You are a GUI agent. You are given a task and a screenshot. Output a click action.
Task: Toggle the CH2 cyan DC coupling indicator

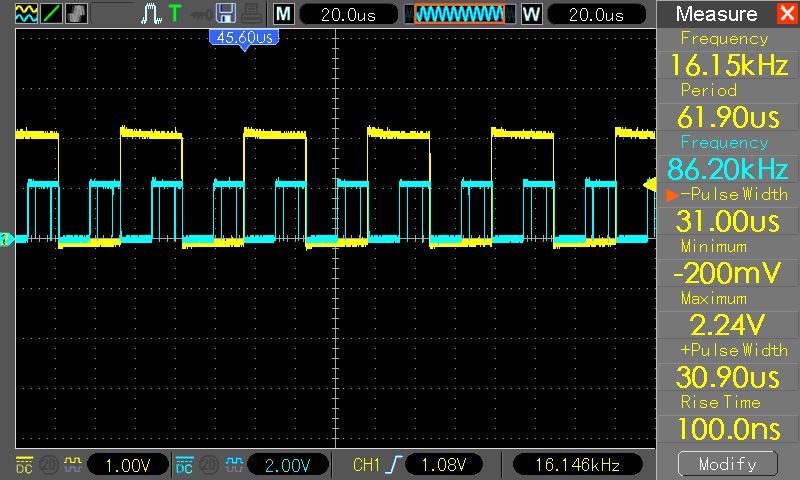coord(185,465)
